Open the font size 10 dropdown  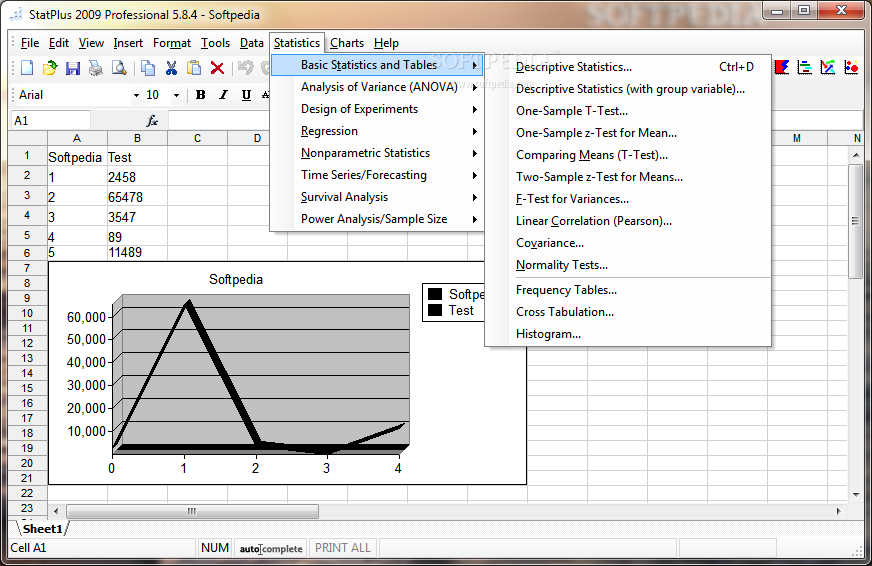coord(176,96)
